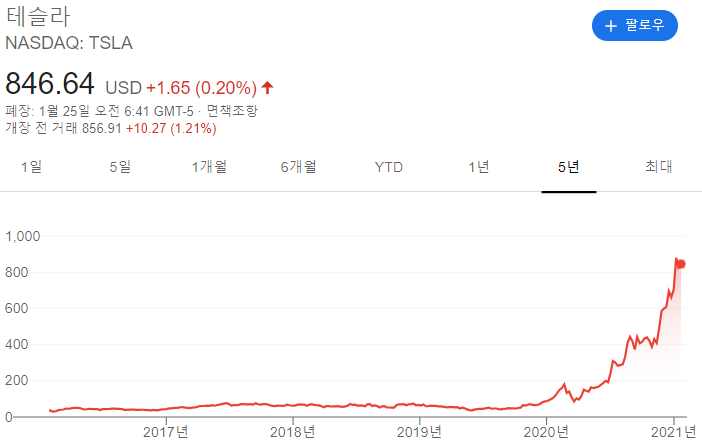Select the YTD tab
Image resolution: width=702 pixels, height=445 pixels.
[x=389, y=167]
